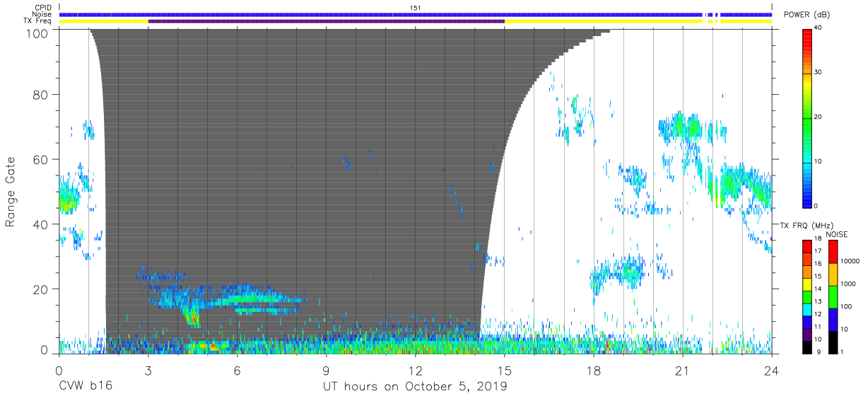The height and width of the screenshot is (401, 868).
Task: Click the 21 tick on the UT hours axis
Action: pyautogui.click(x=683, y=370)
